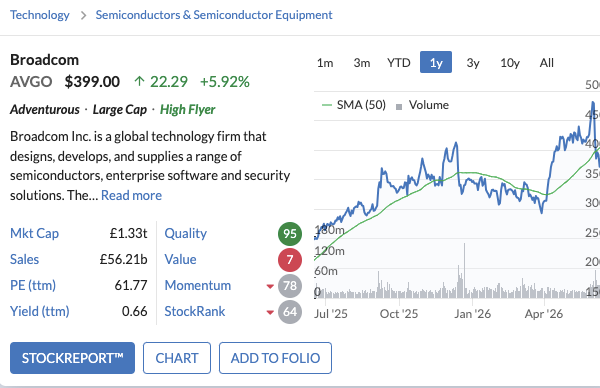Screen dimensions: 600x388
Task: Click the red down arrow beside StockRank
Action: (x=270, y=312)
